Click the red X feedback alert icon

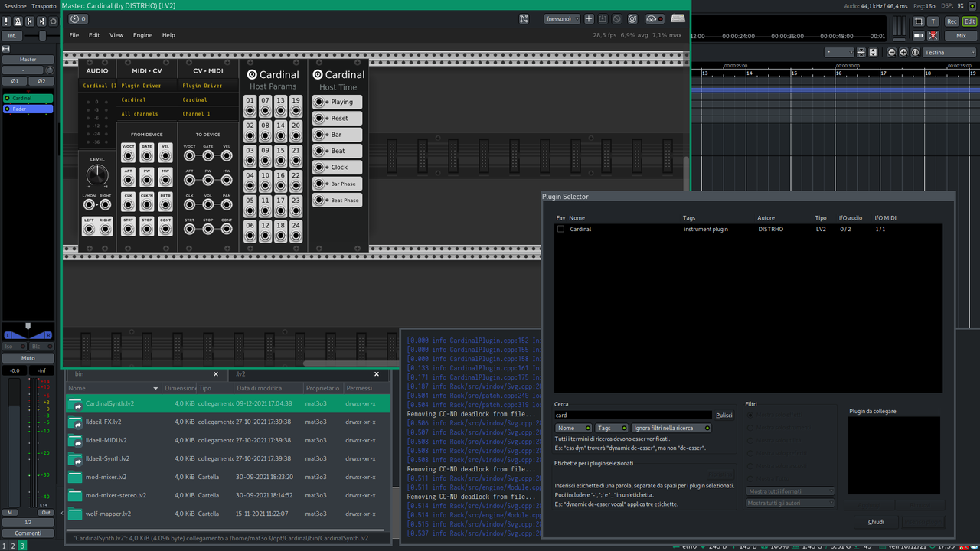[x=933, y=36]
